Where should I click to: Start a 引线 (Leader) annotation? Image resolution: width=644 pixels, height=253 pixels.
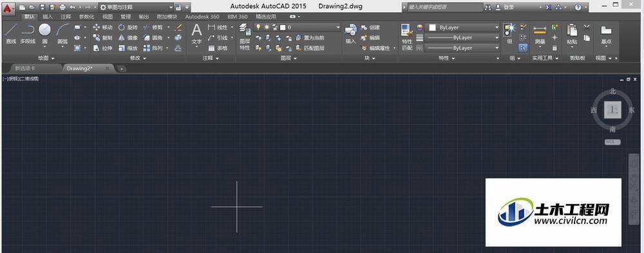click(x=218, y=38)
